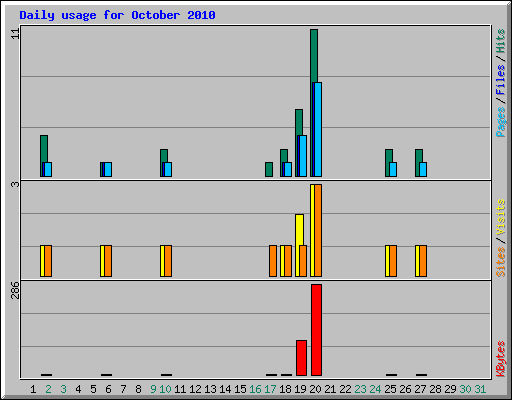512x400 pixels.
Task: Click green x-axis day label "2"
Action: (x=48, y=389)
